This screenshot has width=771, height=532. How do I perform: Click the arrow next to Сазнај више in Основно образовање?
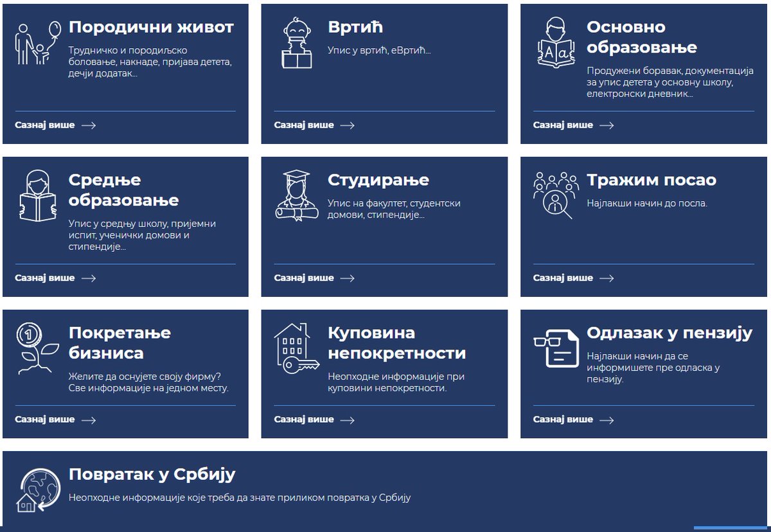(607, 125)
